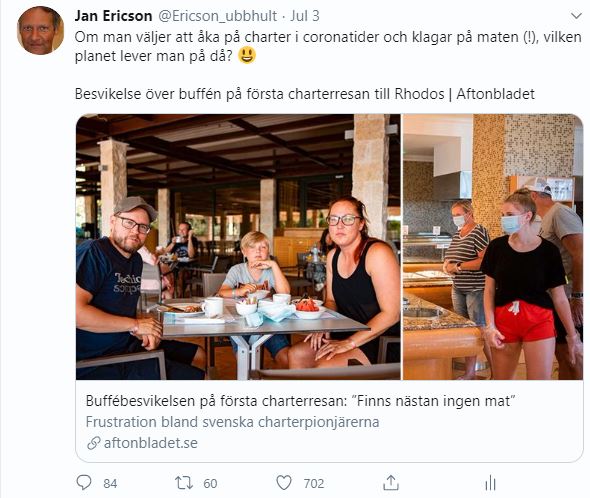Viewport: 590px width, 498px height.
Task: Open the Jul 3 timestamp
Action: click(305, 16)
